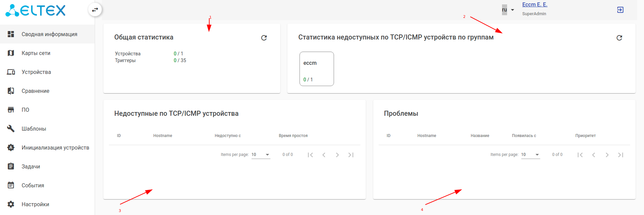Image resolution: width=644 pixels, height=215 pixels.
Task: Click the SuperAdmin role label
Action: point(534,14)
